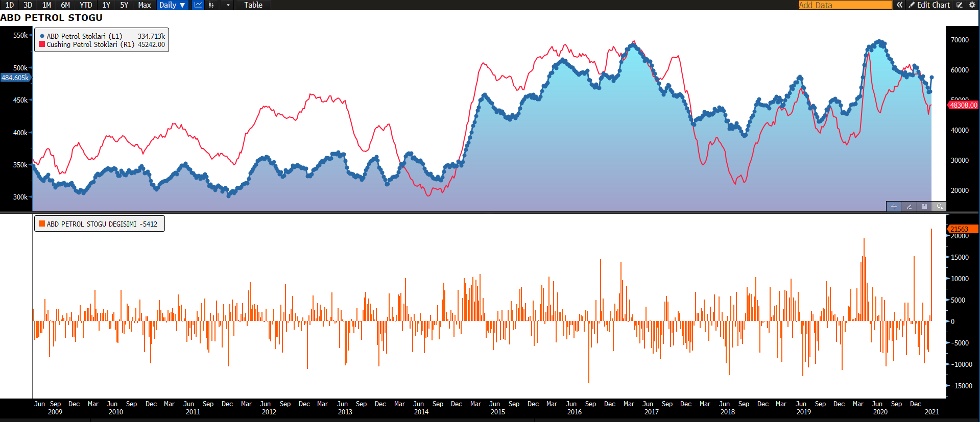Click the 2021 year axis label
Image resolution: width=980 pixels, height=422 pixels.
(931, 412)
